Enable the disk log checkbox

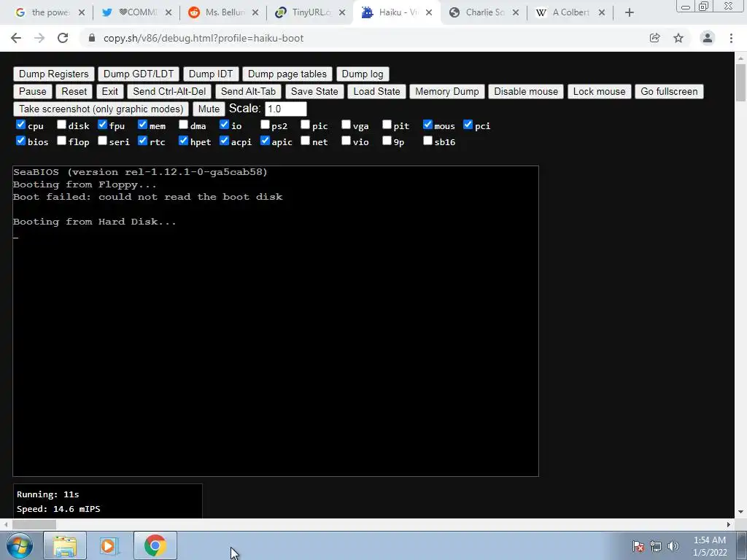pos(61,125)
